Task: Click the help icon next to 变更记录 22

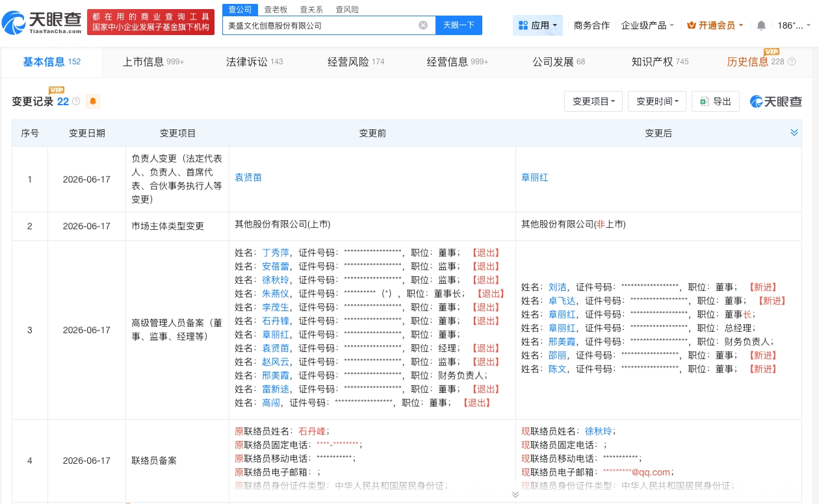Action: (x=76, y=101)
